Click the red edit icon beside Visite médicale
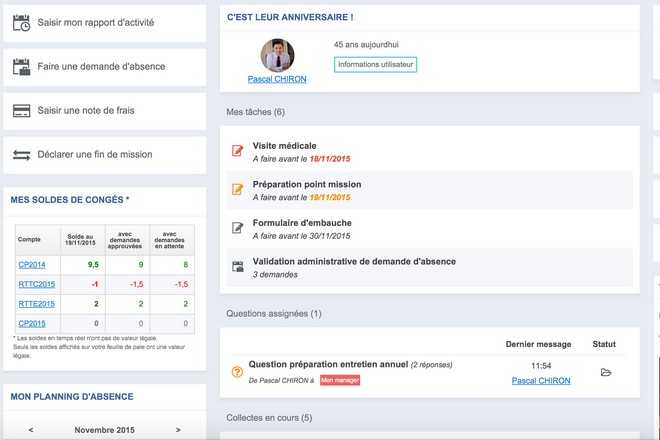Screen dimensions: 660x440 point(238,151)
